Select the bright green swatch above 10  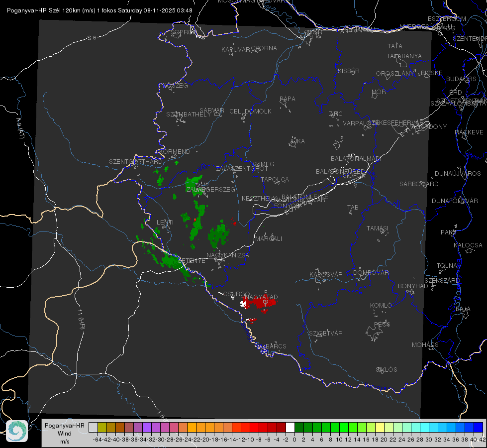344,427
